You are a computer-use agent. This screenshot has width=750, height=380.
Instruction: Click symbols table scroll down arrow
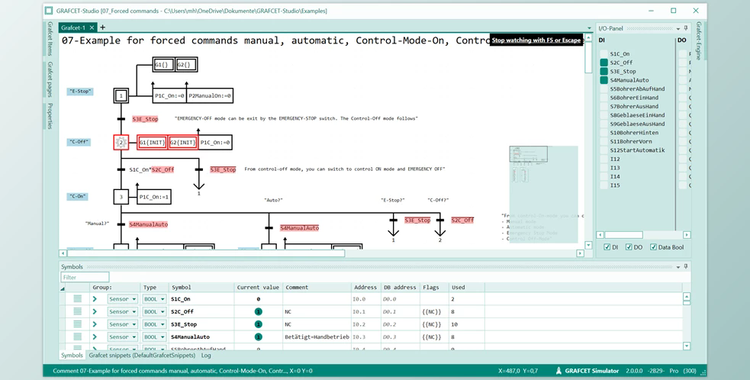687,346
